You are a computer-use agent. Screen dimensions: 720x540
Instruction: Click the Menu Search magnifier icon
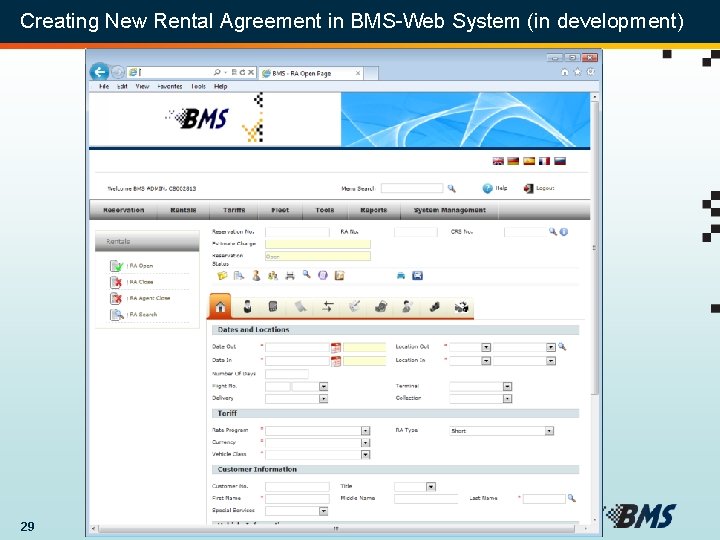(452, 188)
